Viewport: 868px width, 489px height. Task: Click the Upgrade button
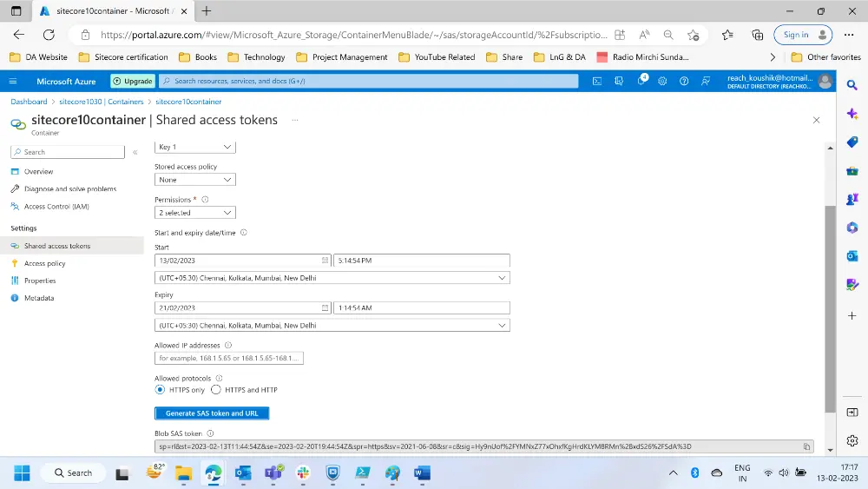pyautogui.click(x=133, y=81)
